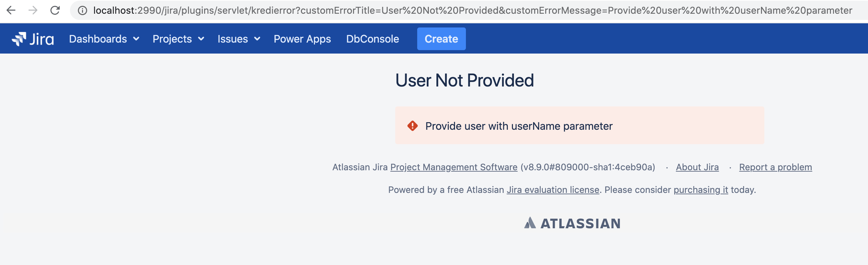Open the About Jira link
868x265 pixels.
[697, 167]
